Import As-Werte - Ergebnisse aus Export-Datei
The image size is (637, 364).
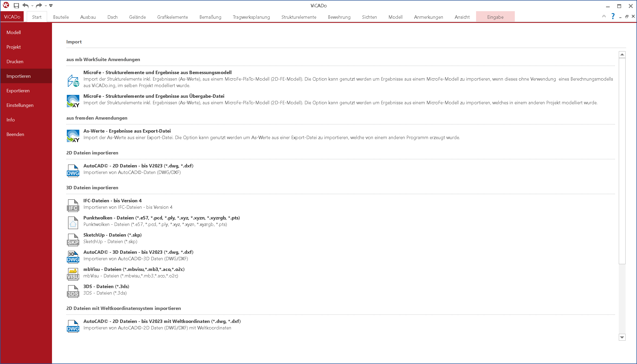(x=127, y=131)
